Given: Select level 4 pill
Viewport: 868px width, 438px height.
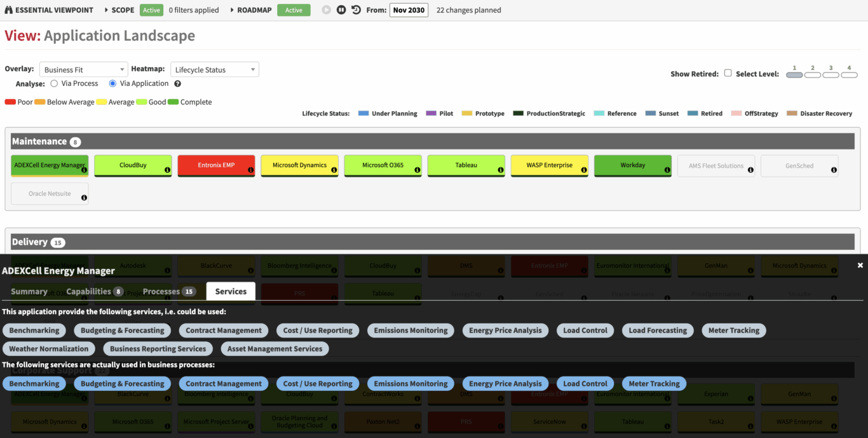Looking at the screenshot, I should click(850, 74).
